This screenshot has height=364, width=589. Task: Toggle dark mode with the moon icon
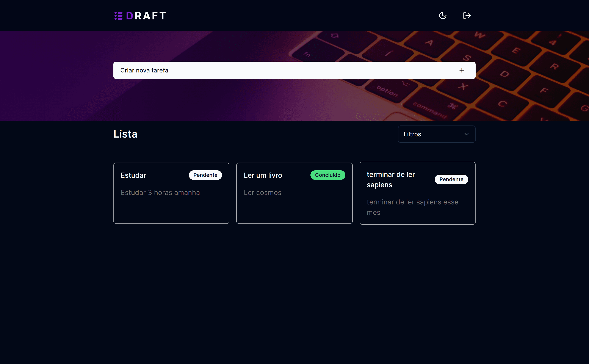pyautogui.click(x=443, y=15)
